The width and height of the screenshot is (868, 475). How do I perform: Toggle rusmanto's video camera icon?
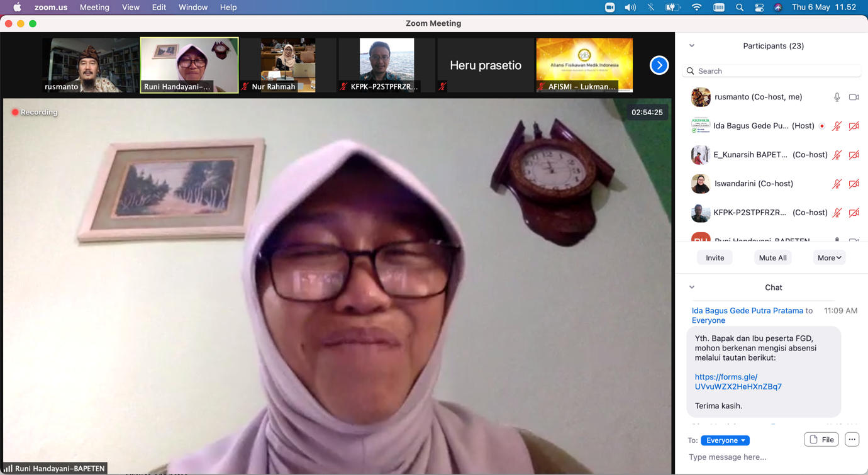coord(854,97)
